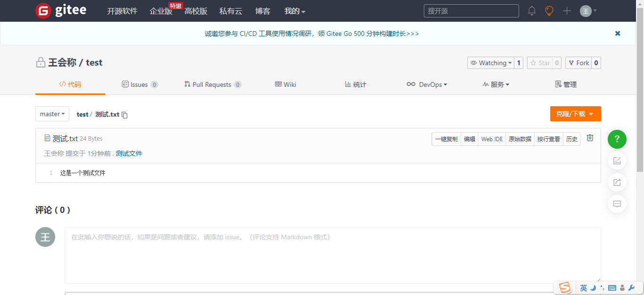Open the CI/CD survey invitation link
644x295 pixels.
[312, 34]
